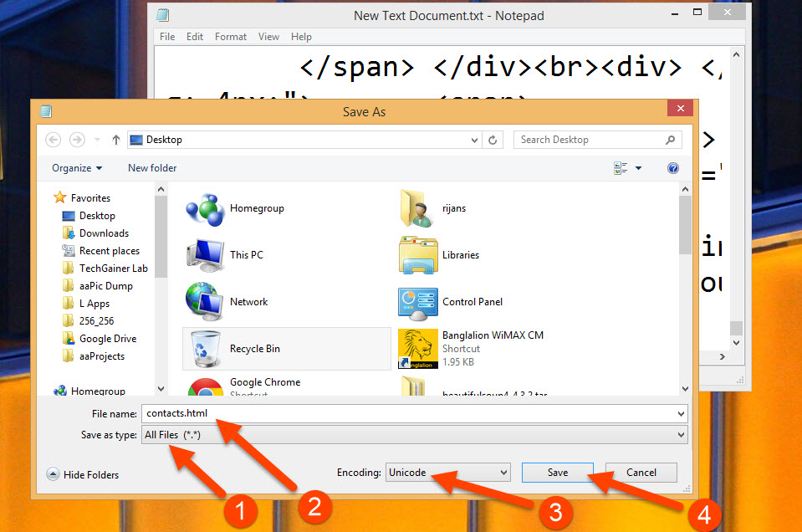Click the Help question mark icon
This screenshot has height=532, width=802.
(673, 167)
